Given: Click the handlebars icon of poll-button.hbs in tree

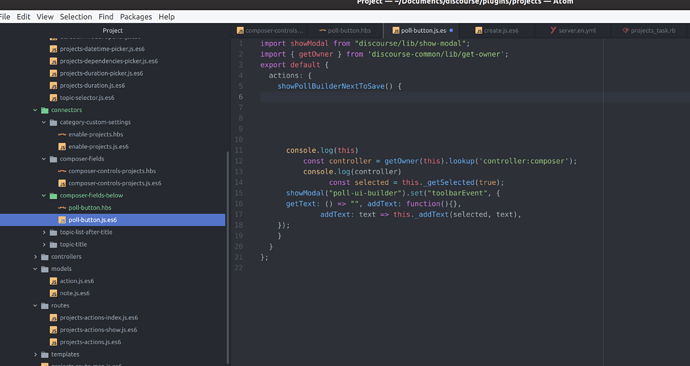Looking at the screenshot, I should [x=62, y=208].
